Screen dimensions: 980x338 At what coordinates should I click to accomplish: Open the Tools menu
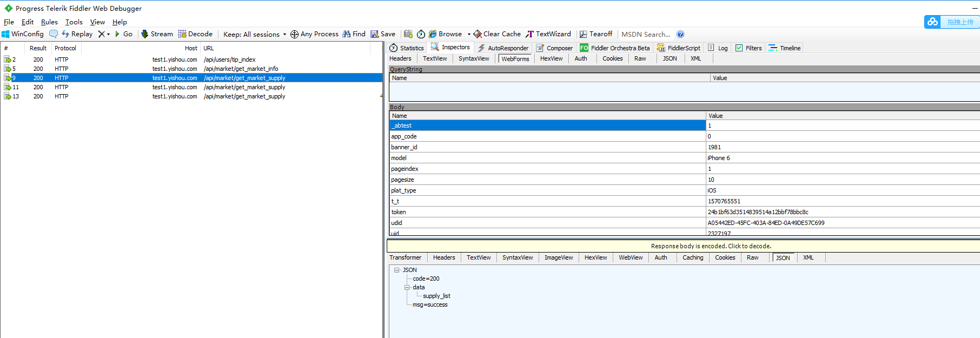[x=74, y=22]
